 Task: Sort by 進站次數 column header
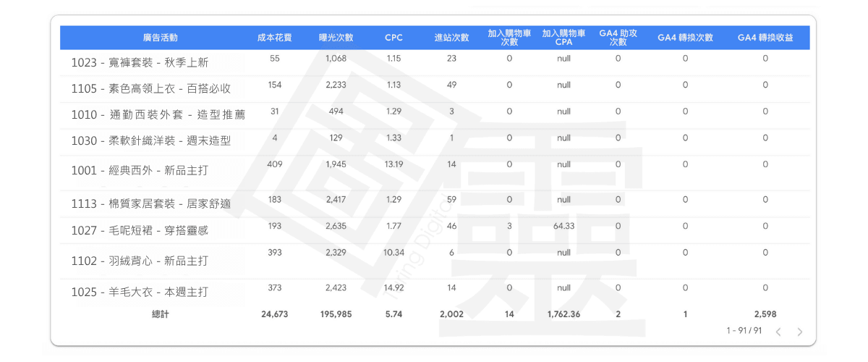coord(451,38)
